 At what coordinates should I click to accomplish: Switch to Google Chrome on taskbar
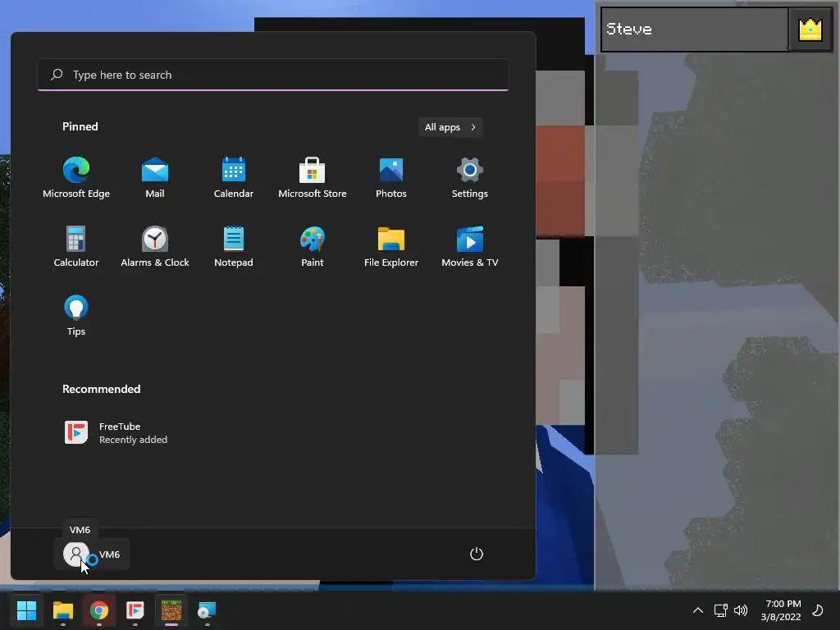98,610
